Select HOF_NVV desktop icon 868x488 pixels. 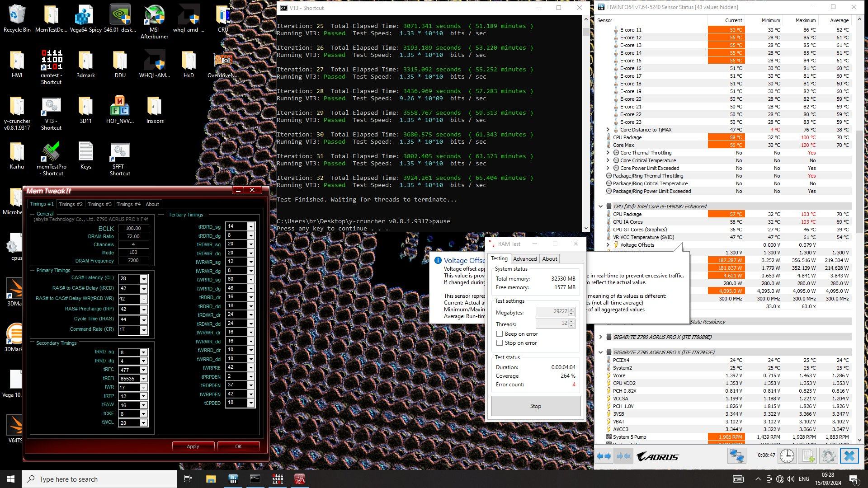point(120,109)
